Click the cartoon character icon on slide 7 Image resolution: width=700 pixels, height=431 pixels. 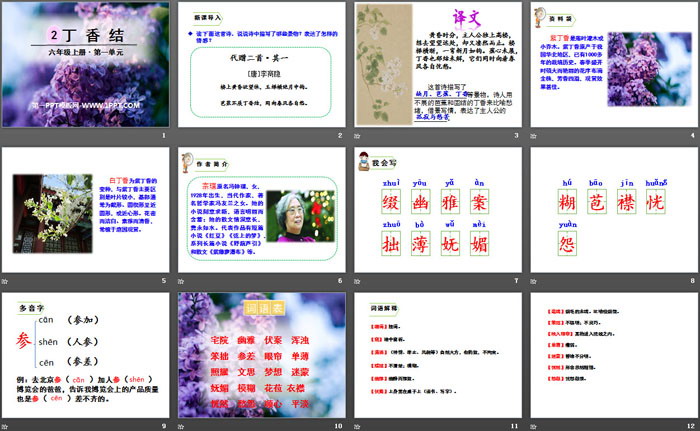(x=364, y=161)
